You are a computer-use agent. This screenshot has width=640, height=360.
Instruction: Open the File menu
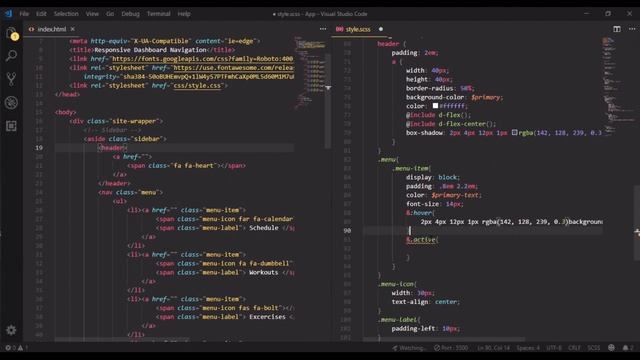(24, 13)
